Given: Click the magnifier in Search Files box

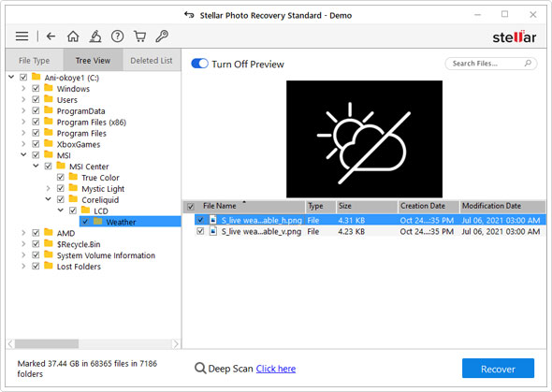Looking at the screenshot, I should (528, 64).
